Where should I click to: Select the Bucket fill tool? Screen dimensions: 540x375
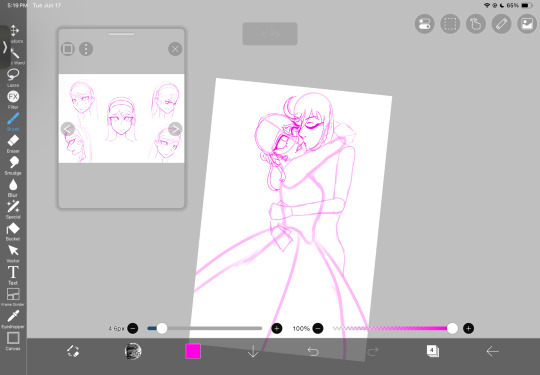pyautogui.click(x=13, y=231)
